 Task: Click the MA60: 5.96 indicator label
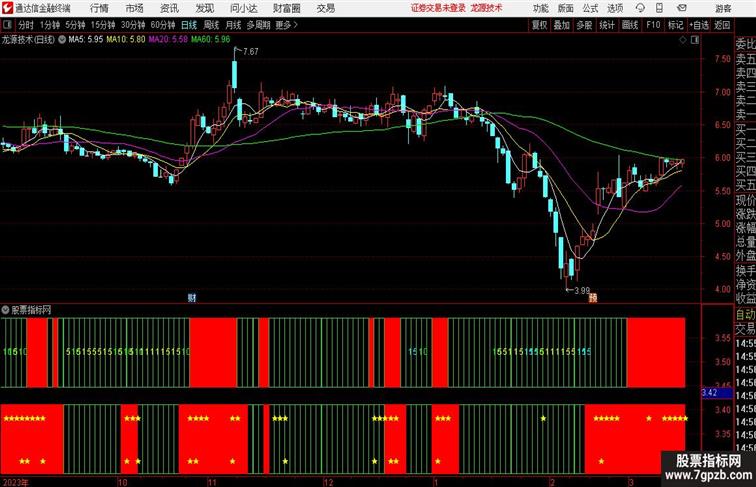pos(211,40)
